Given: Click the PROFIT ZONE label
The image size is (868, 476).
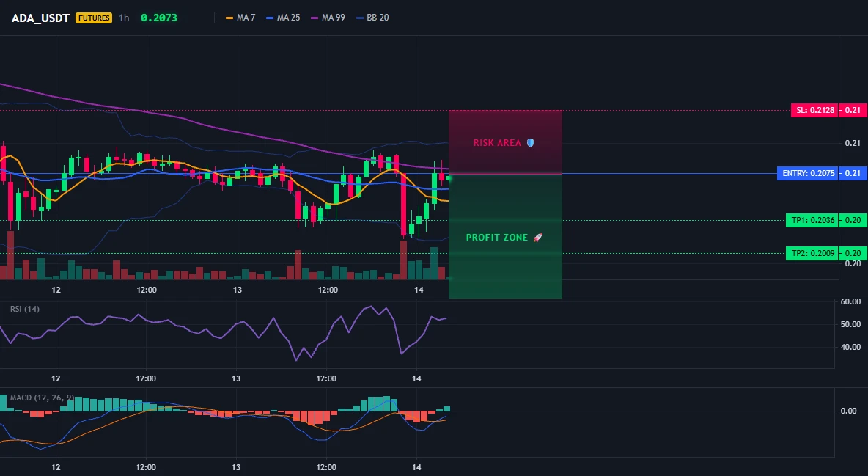Looking at the screenshot, I should point(497,237).
